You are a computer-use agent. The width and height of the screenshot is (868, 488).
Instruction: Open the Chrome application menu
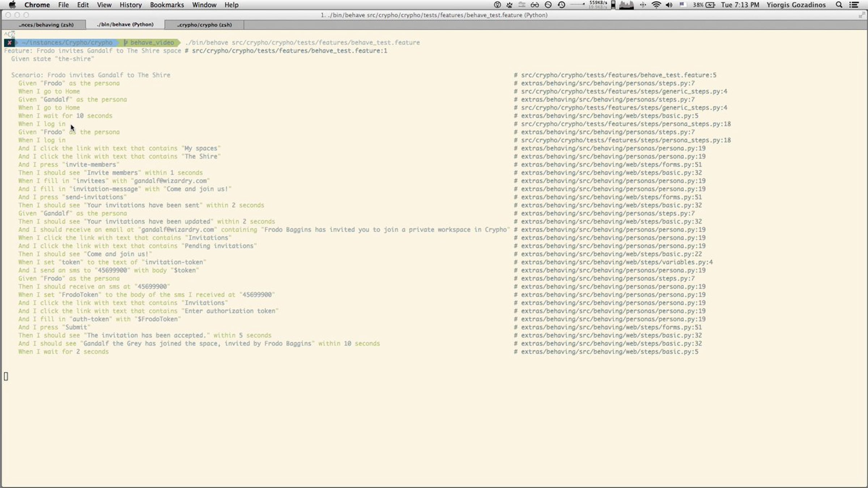[37, 5]
